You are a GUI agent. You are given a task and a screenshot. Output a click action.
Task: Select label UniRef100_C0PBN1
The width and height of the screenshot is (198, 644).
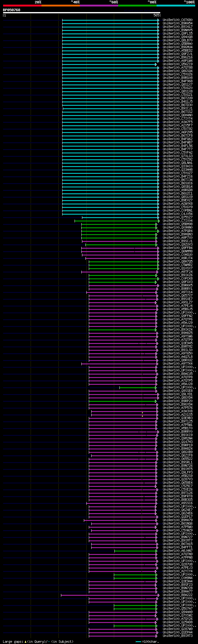click(x=178, y=211)
